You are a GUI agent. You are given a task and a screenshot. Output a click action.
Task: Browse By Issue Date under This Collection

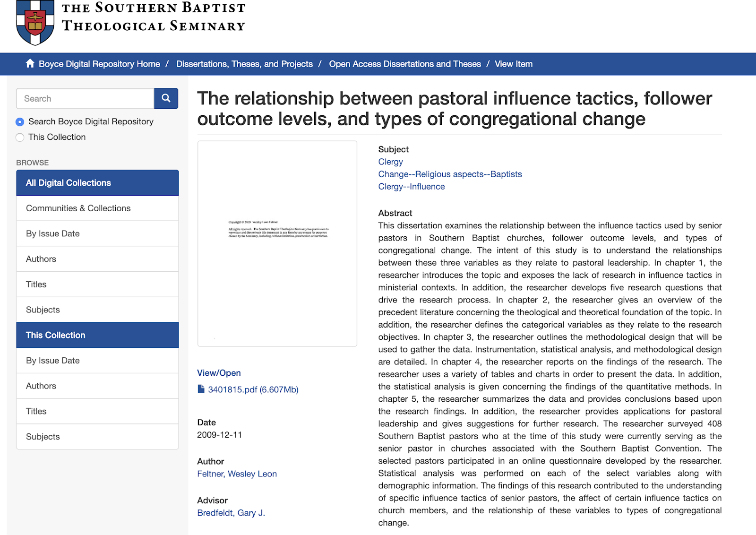point(97,361)
